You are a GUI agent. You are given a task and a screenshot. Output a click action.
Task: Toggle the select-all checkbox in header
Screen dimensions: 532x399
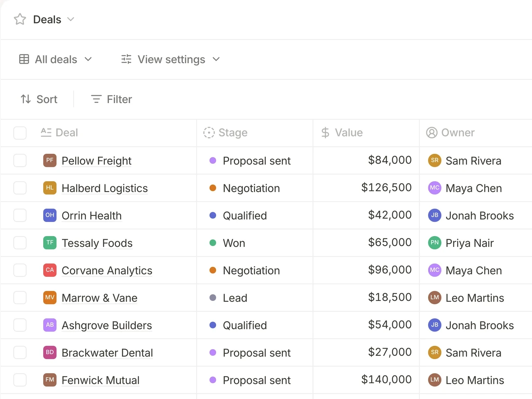coord(20,133)
